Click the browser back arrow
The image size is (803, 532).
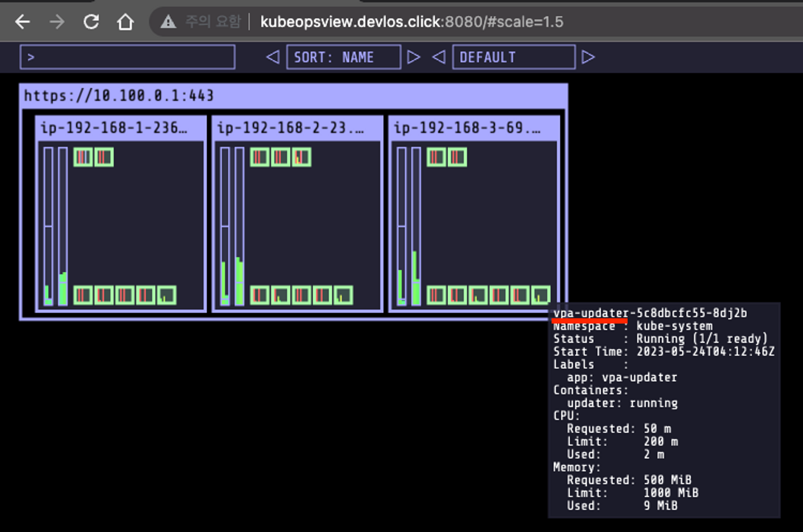(22, 22)
